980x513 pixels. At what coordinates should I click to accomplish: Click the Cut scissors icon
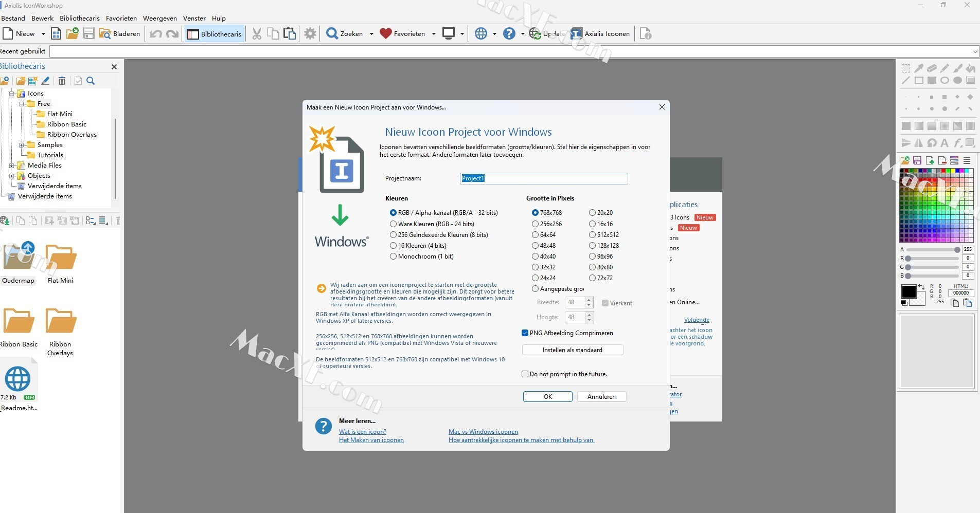(257, 34)
